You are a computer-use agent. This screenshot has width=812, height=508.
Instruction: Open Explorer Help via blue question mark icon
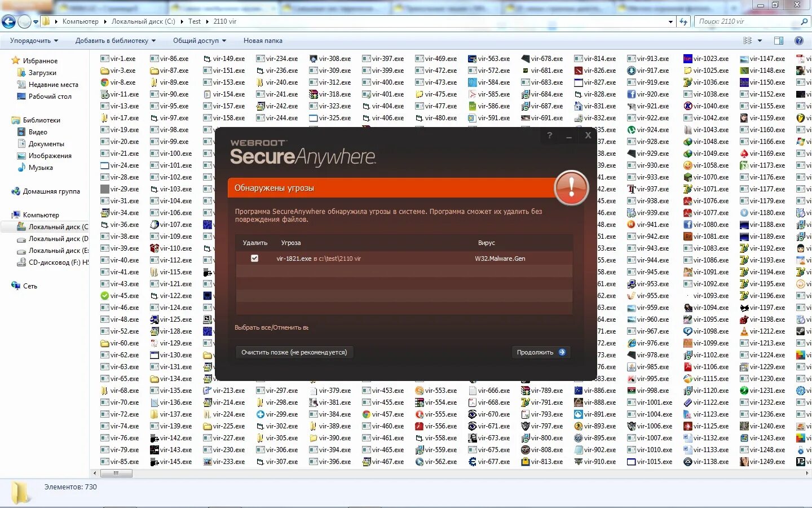pos(799,40)
